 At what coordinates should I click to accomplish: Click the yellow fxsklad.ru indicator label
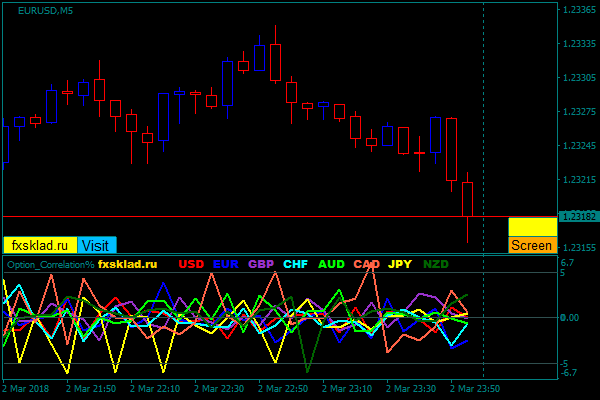pyautogui.click(x=127, y=264)
